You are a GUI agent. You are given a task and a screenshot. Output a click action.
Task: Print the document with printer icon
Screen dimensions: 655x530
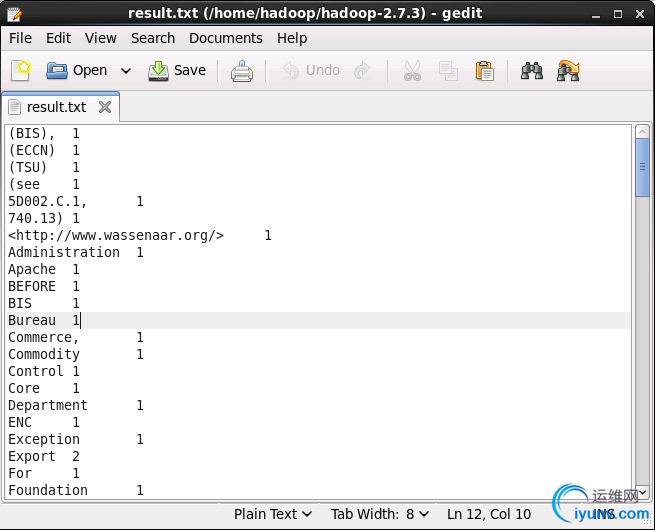[242, 71]
